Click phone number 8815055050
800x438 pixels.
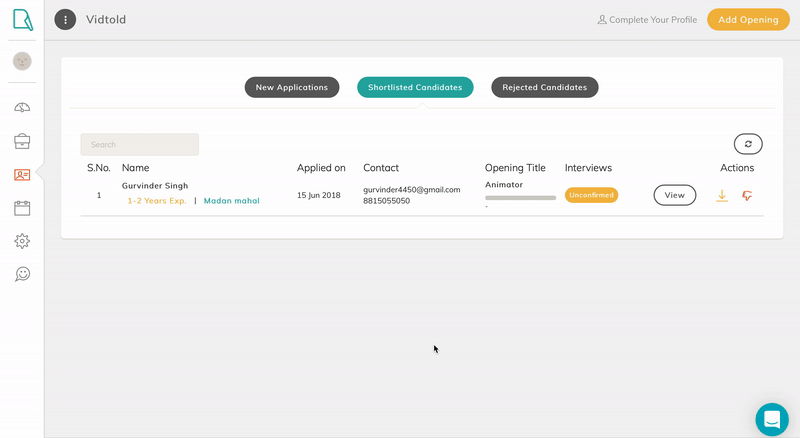(x=387, y=201)
